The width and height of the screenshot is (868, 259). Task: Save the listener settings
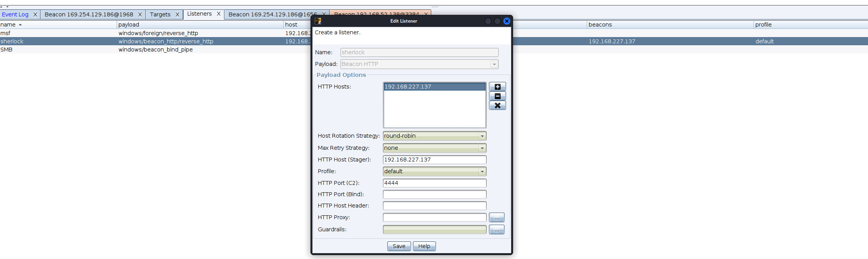pyautogui.click(x=399, y=246)
